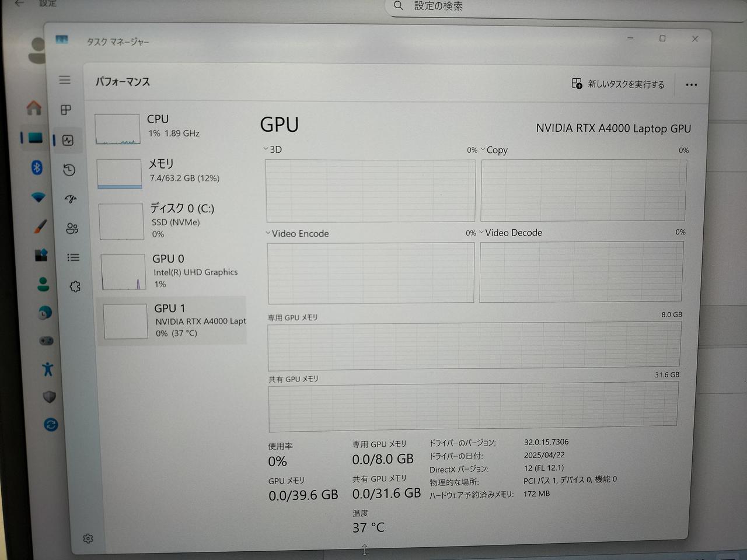Expand the 3D graph engine dropdown
Image resolution: width=747 pixels, height=560 pixels.
coord(272,150)
